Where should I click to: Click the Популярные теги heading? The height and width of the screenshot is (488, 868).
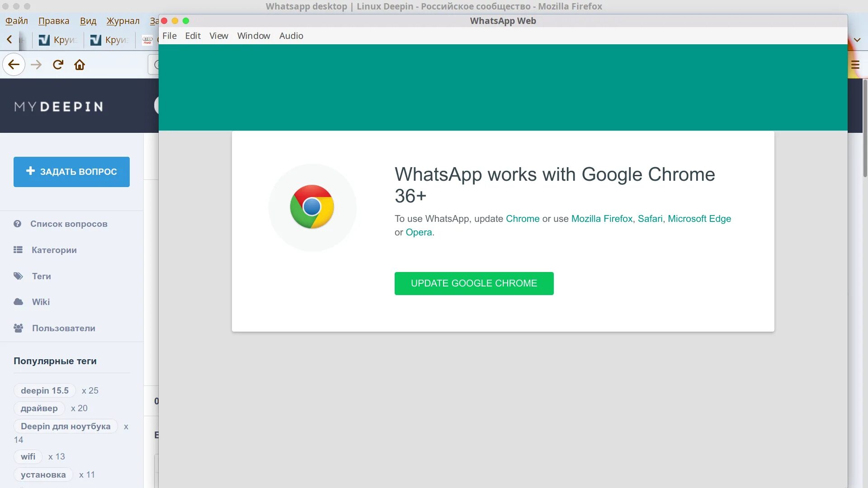pyautogui.click(x=55, y=361)
